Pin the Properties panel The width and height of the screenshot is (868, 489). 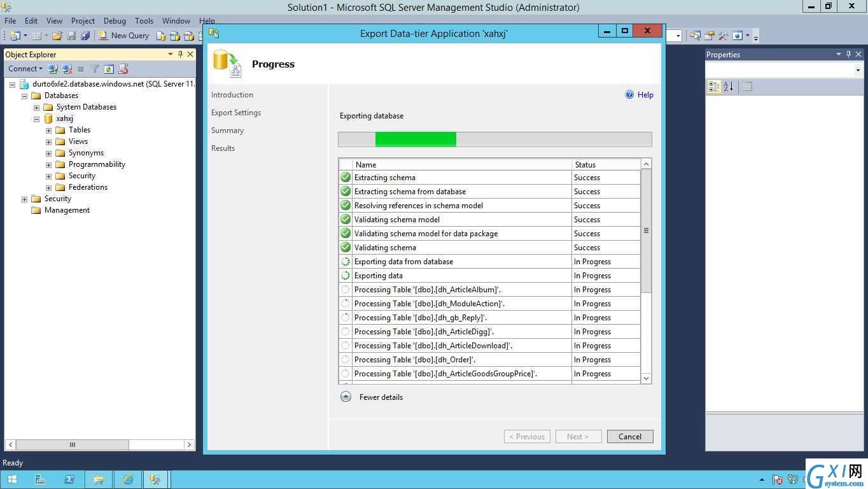[848, 55]
